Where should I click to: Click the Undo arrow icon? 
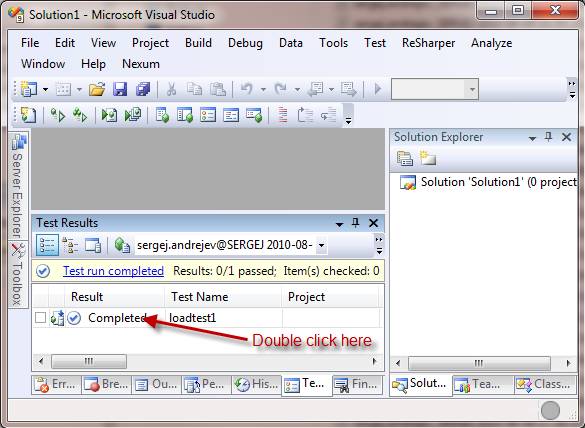pyautogui.click(x=247, y=89)
